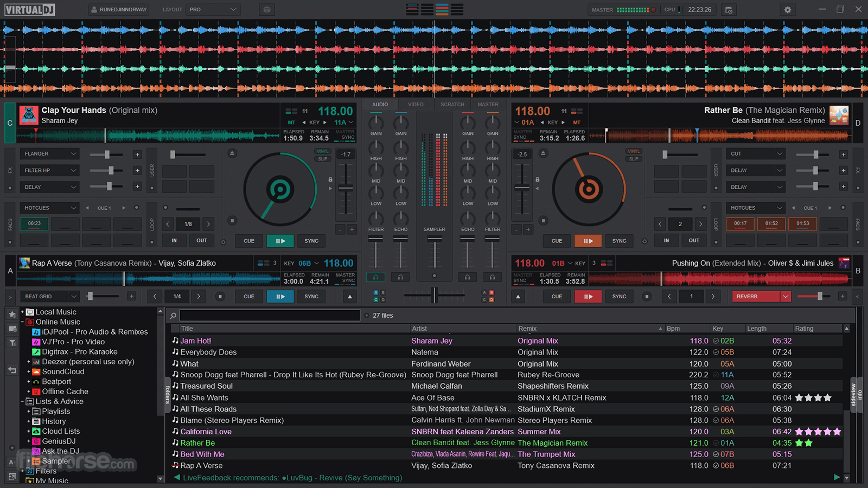The width and height of the screenshot is (868, 488).
Task: Play or pause deck D
Action: pos(588,241)
